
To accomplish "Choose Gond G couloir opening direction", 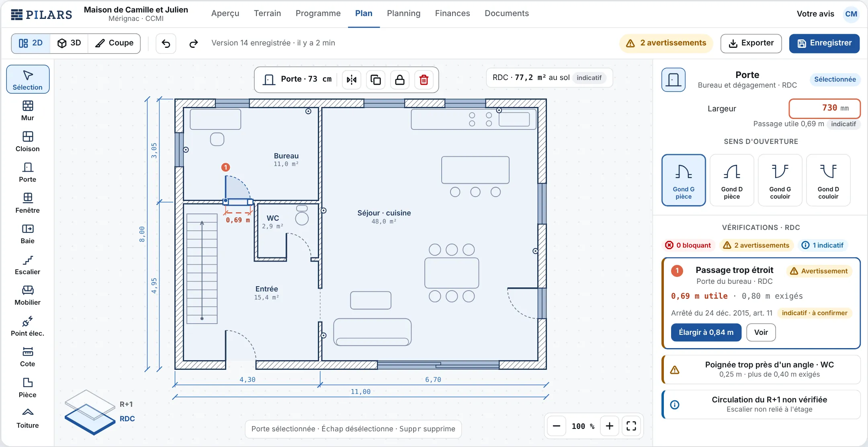I will tap(780, 180).
